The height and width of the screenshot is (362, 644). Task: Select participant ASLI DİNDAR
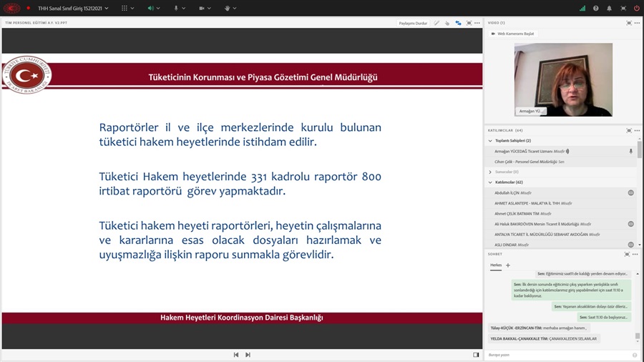pyautogui.click(x=560, y=245)
